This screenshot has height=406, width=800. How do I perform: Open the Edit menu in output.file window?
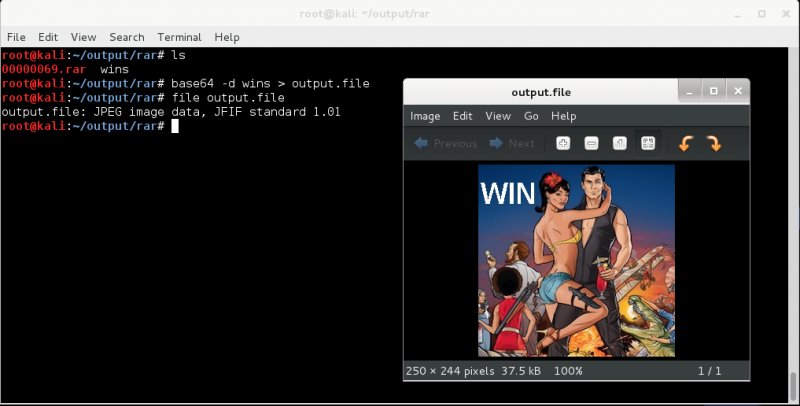pyautogui.click(x=462, y=116)
